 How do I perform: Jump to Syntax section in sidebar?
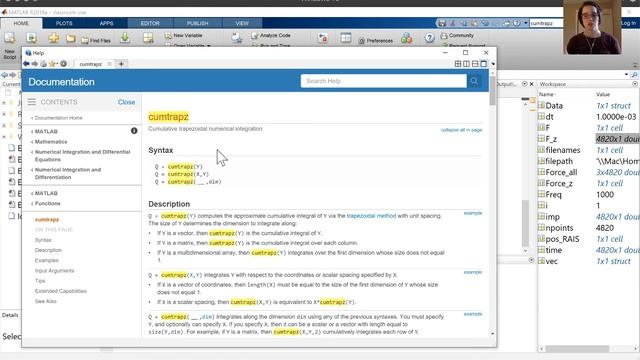click(43, 240)
